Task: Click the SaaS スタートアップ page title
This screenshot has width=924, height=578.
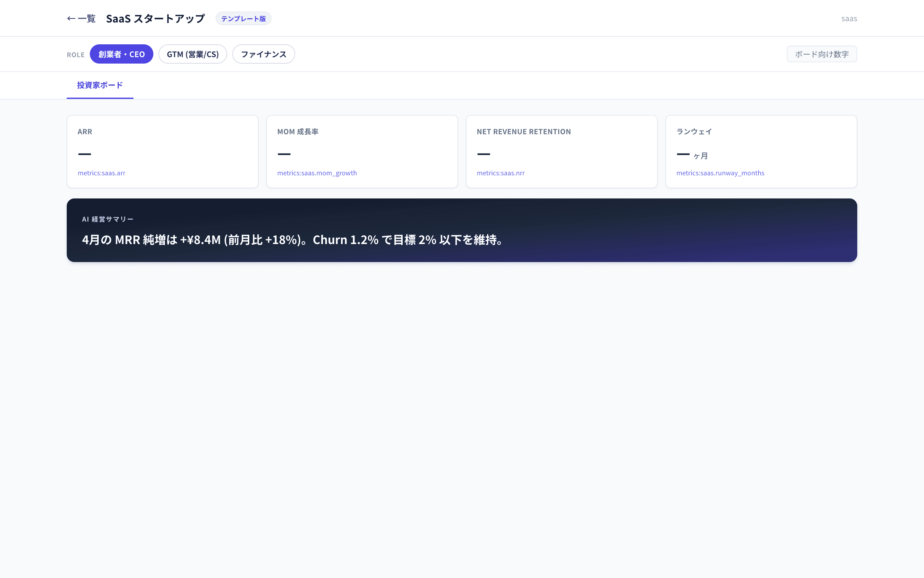Action: coord(155,18)
